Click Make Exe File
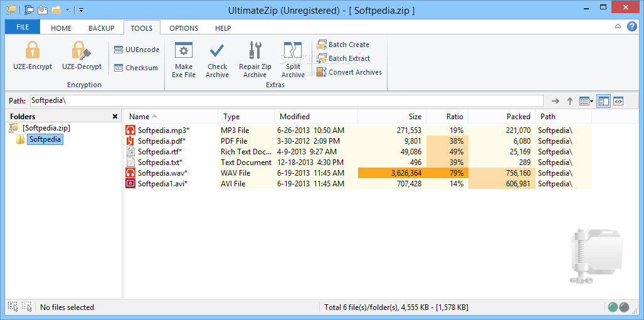Screen dimensions: 644x320 pos(184,59)
